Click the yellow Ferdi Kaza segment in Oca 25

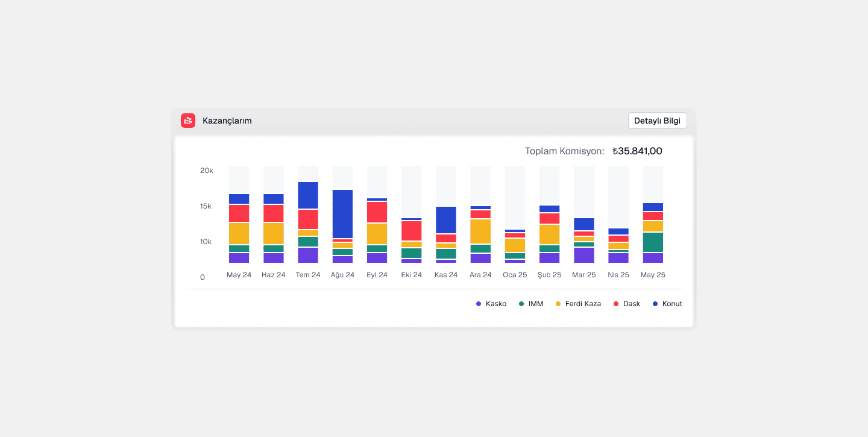point(515,245)
